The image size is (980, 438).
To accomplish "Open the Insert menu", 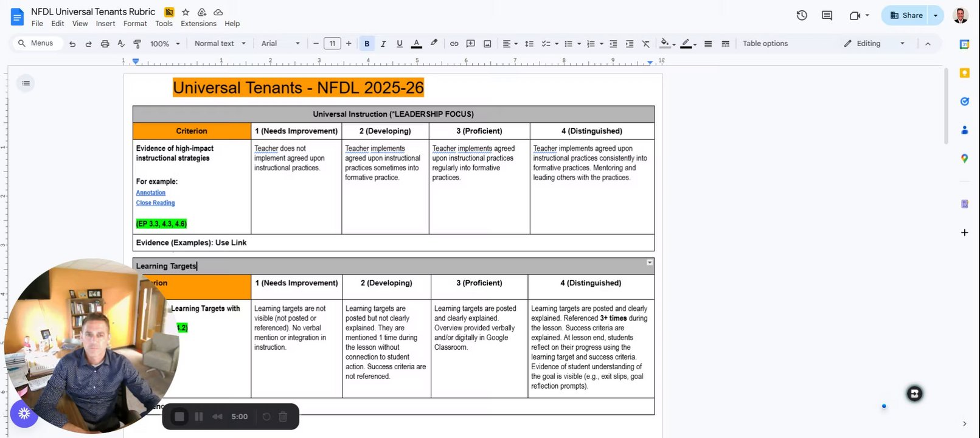I will pyautogui.click(x=105, y=24).
